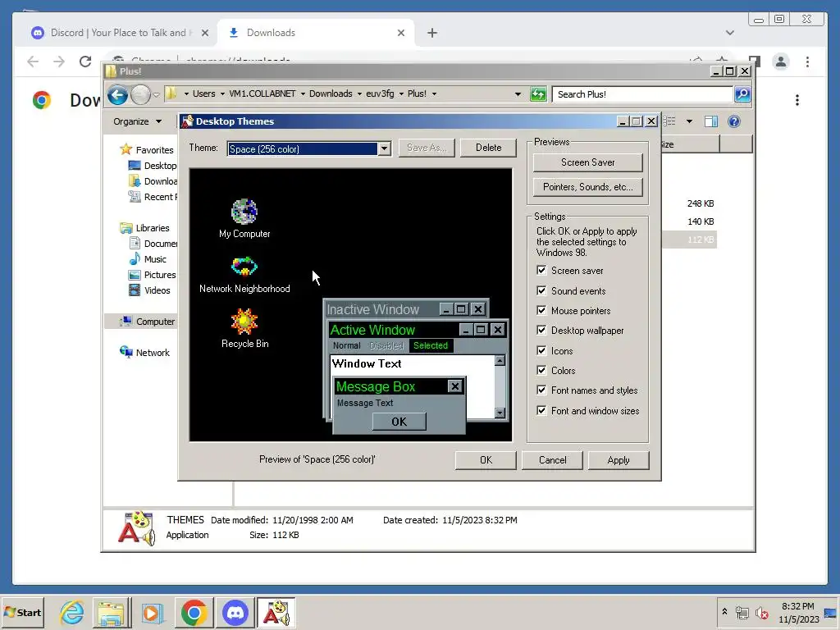Open Internet Explorer from the taskbar
840x630 pixels.
pos(72,612)
